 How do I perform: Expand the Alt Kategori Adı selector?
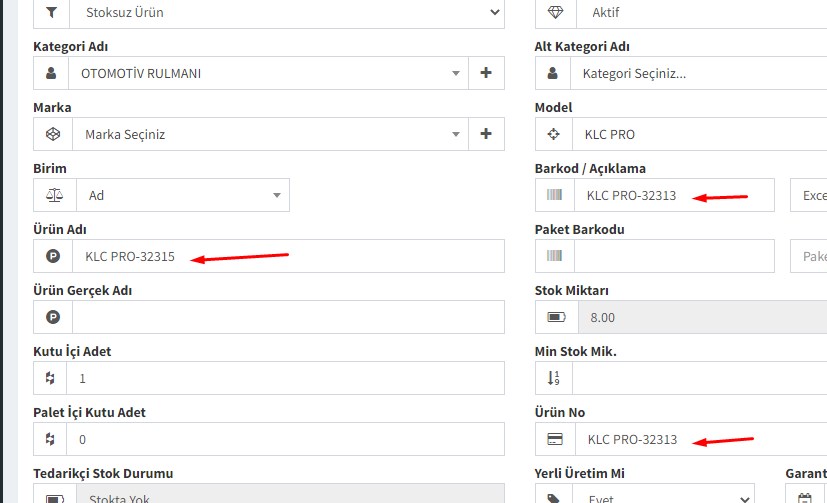pos(700,73)
